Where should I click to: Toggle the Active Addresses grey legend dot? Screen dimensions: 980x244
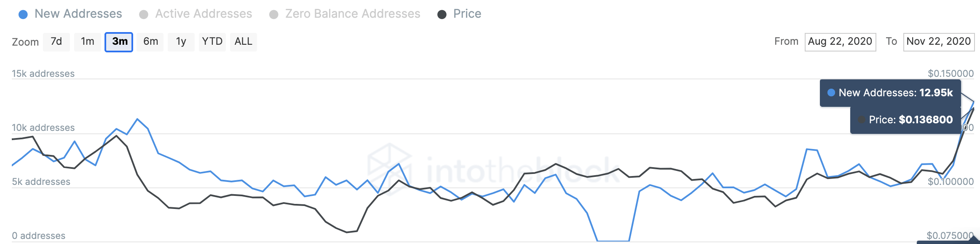click(144, 14)
